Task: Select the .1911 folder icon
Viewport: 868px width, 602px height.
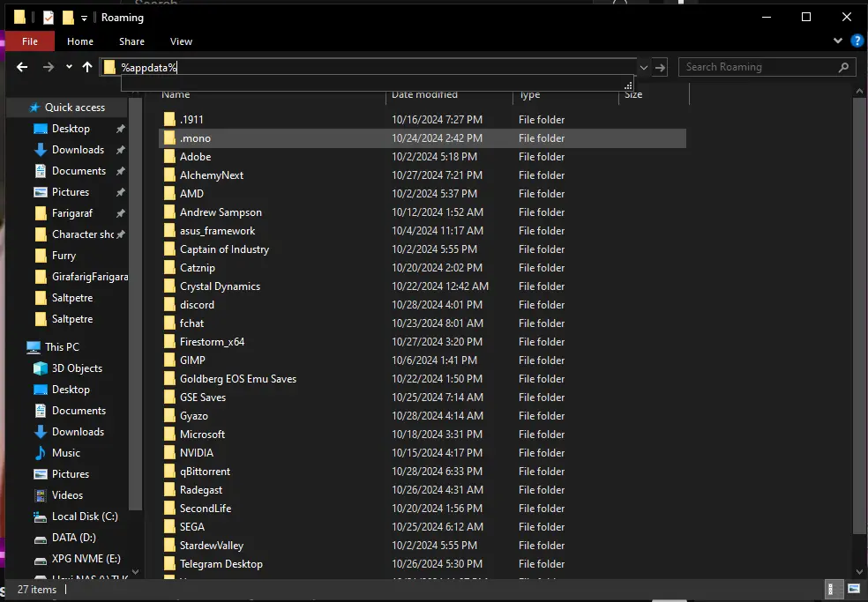Action: tap(169, 120)
